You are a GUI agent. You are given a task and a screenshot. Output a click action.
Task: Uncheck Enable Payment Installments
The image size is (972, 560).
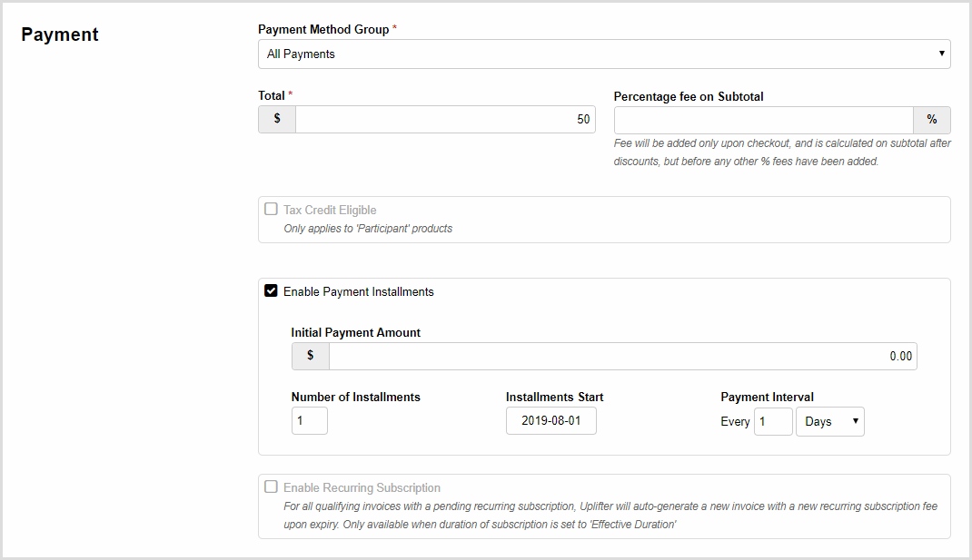tap(271, 291)
